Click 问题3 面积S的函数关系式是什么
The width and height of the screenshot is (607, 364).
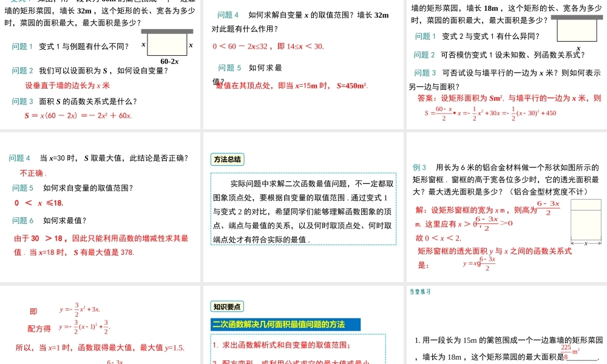click(74, 101)
